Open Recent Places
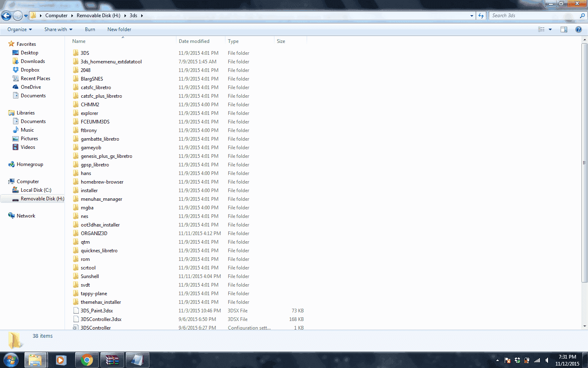This screenshot has height=368, width=588. coord(35,79)
